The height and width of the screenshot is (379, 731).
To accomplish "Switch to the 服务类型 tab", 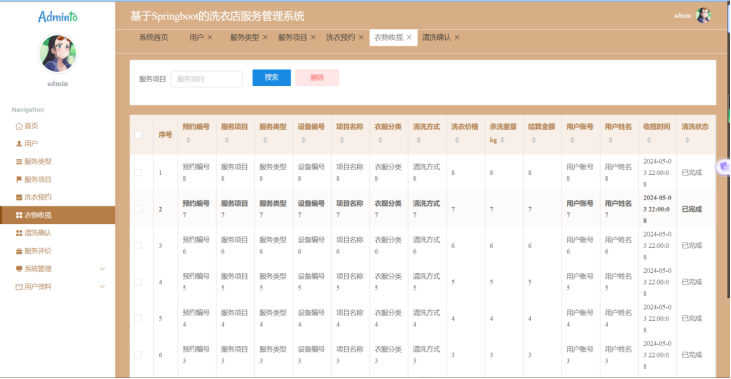I will tap(244, 37).
